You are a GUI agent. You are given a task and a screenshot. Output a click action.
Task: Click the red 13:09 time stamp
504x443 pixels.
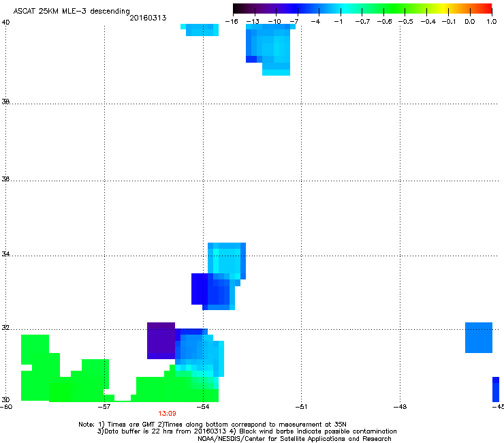point(167,414)
